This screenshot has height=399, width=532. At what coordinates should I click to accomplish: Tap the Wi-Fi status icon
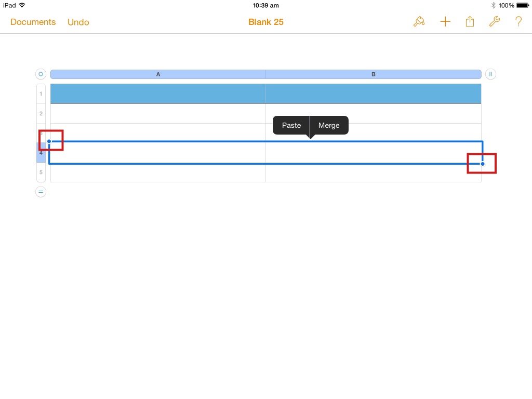pyautogui.click(x=22, y=5)
